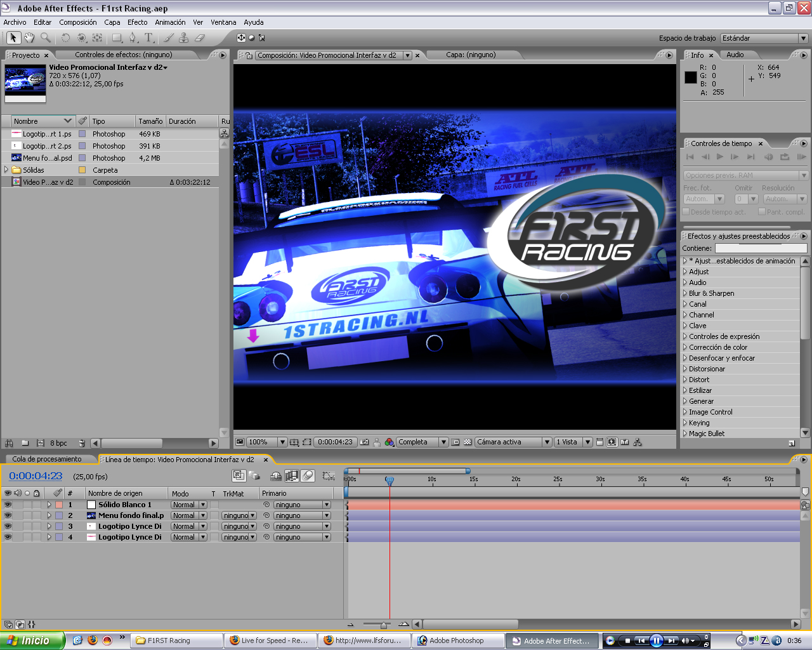The height and width of the screenshot is (650, 812).
Task: Go to first frame in time controls
Action: click(x=690, y=157)
